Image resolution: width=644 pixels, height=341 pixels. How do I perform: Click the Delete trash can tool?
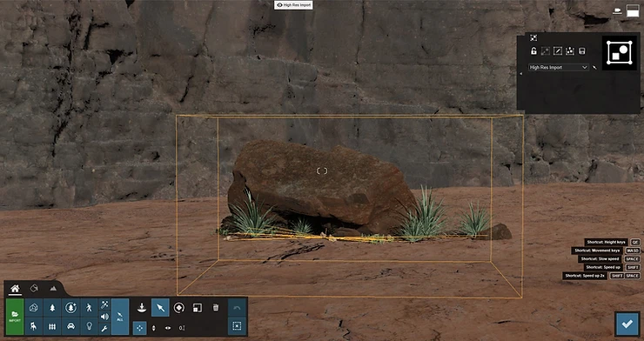216,308
